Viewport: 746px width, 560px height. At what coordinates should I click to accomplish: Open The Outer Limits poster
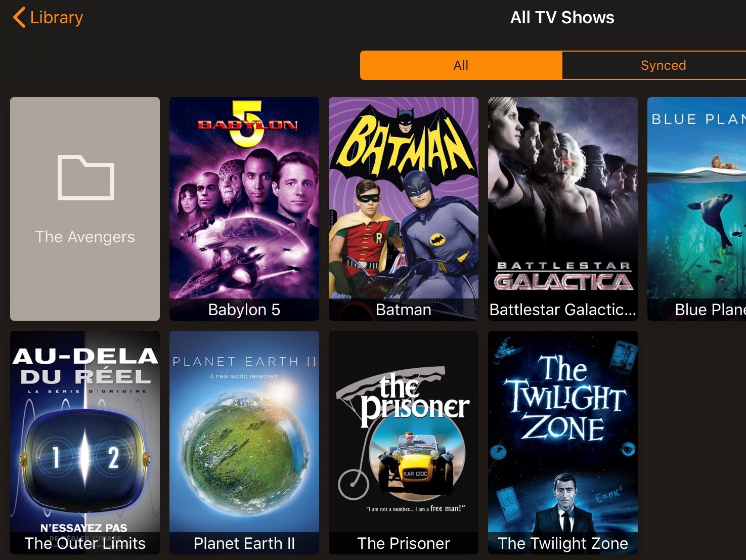click(x=85, y=443)
